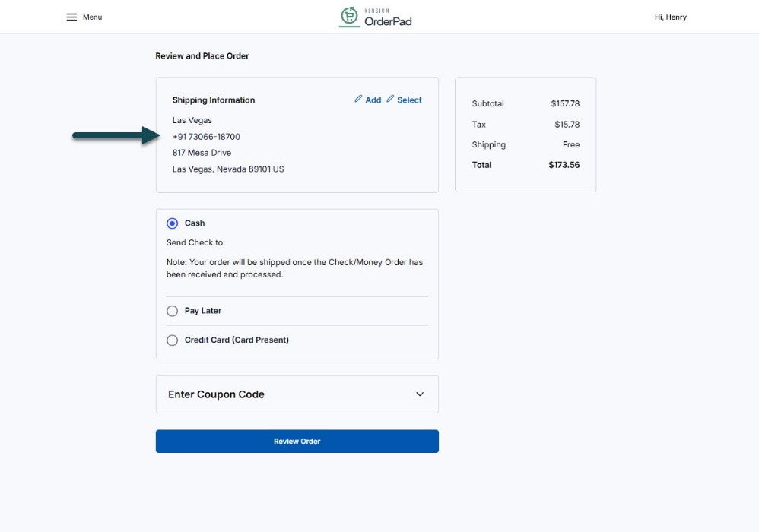Click the Subtotal value $157.78
Viewport: 759px width, 532px height.
[x=565, y=103]
